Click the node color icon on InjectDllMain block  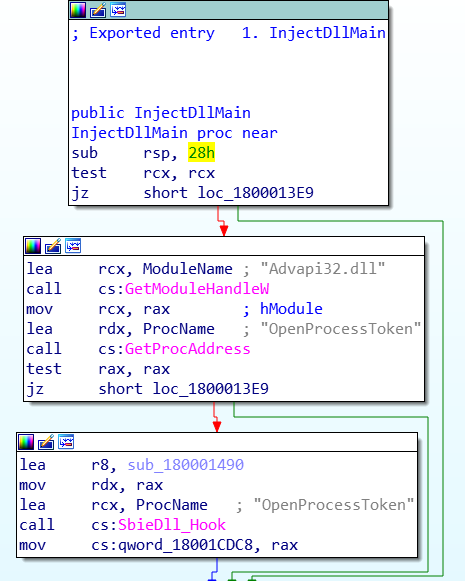[x=78, y=10]
